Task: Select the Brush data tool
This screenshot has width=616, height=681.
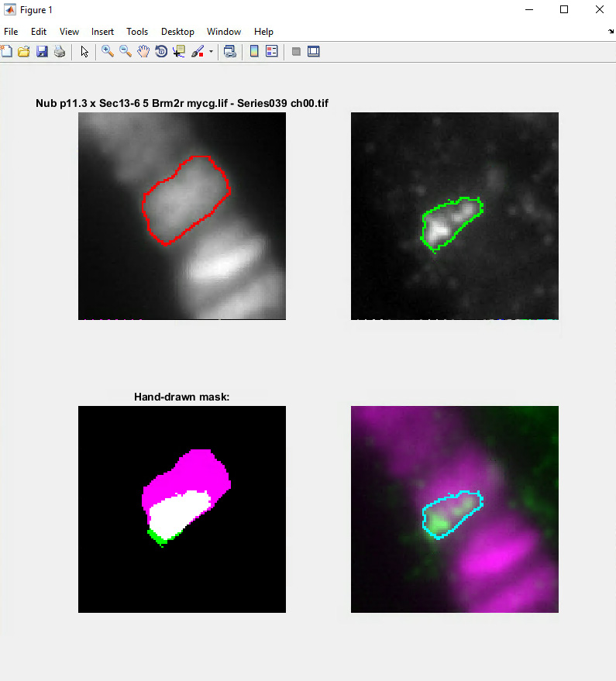Action: pyautogui.click(x=198, y=51)
